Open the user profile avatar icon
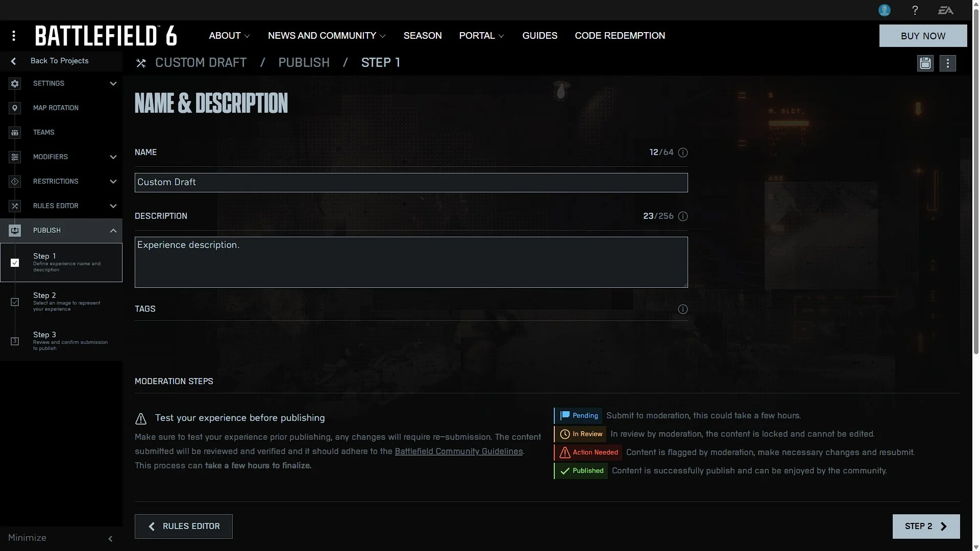This screenshot has width=980, height=551. click(885, 10)
